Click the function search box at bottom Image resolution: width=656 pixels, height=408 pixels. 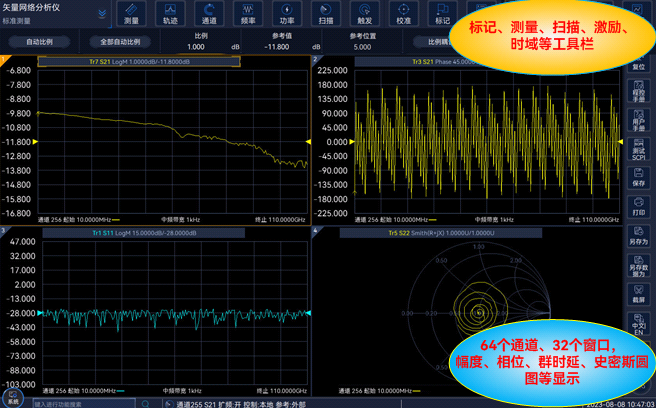(x=83, y=404)
